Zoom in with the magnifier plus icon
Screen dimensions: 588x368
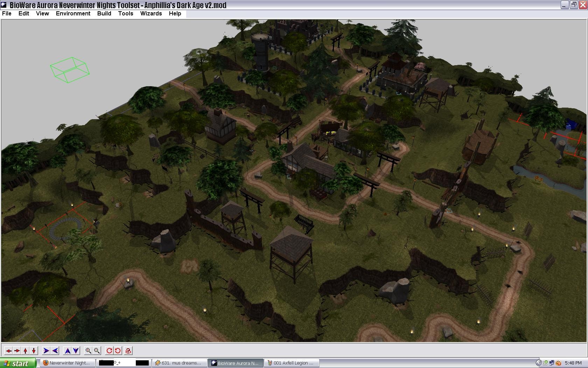[x=88, y=350]
